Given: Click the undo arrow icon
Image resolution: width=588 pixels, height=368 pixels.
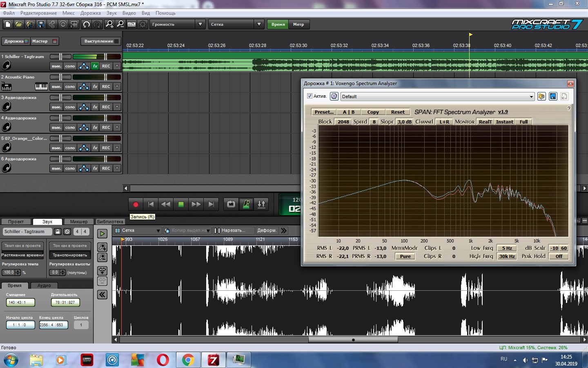Looking at the screenshot, I should click(x=87, y=25).
